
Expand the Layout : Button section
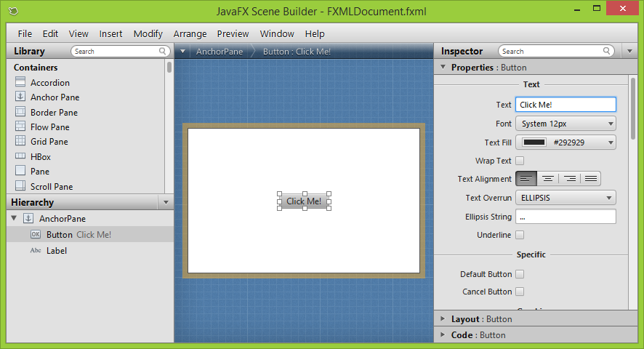click(443, 318)
